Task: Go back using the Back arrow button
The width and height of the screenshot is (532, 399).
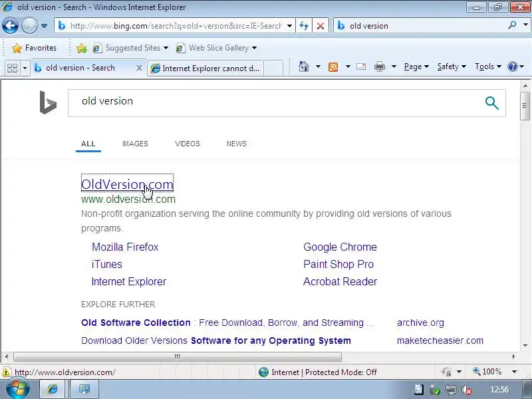Action: 10,25
